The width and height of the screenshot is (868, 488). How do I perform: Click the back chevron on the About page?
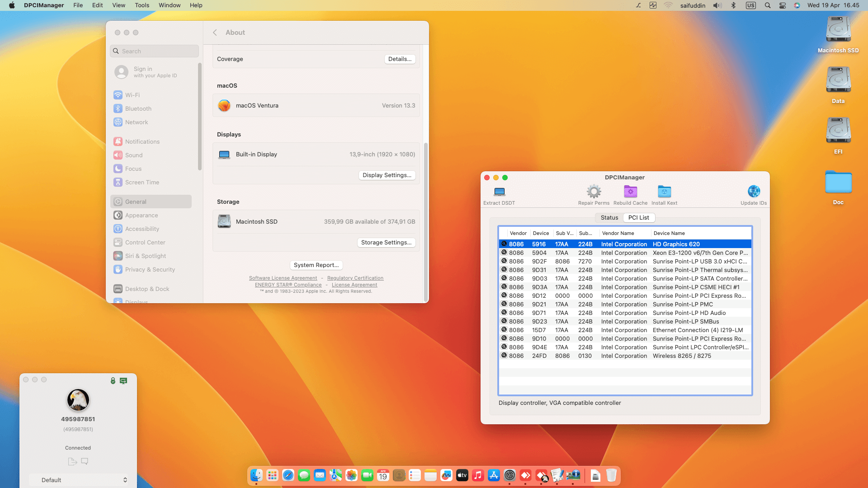tap(215, 32)
